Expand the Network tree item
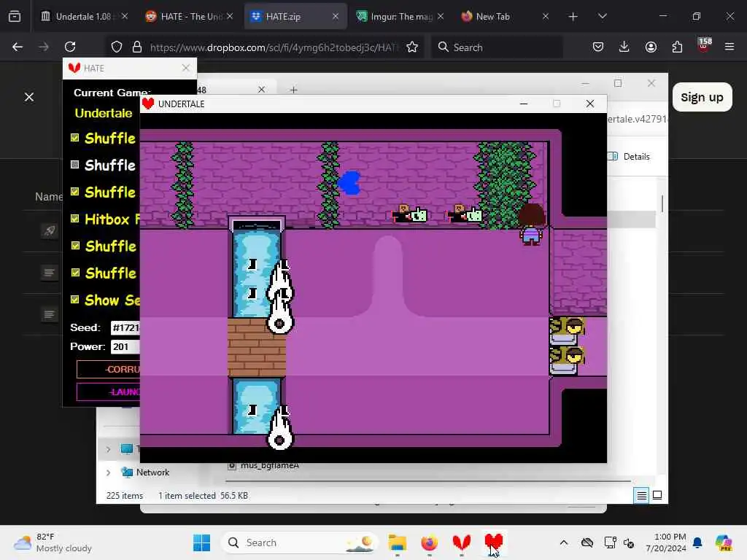The image size is (747, 560). 108,472
